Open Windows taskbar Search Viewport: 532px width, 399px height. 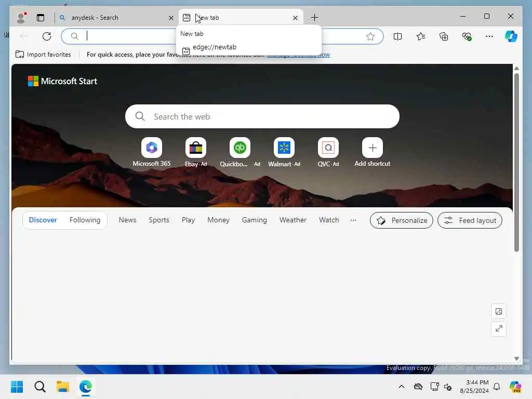(x=39, y=387)
